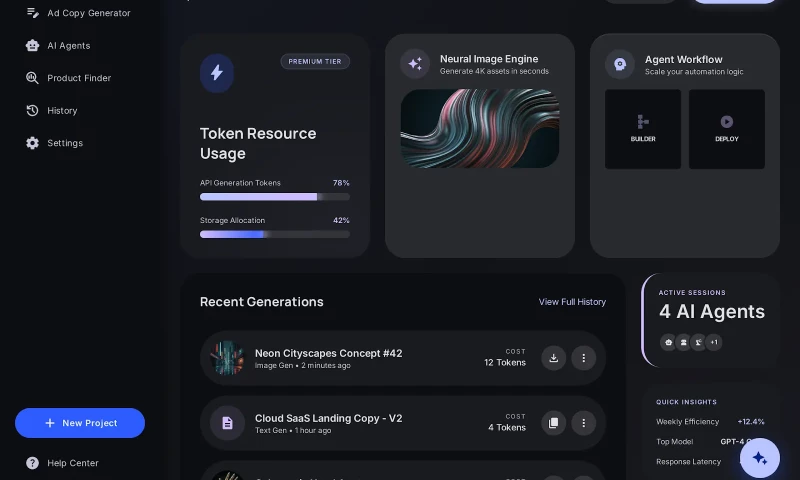Click the '12 Tokens' cost value
800x480 pixels.
(x=505, y=363)
